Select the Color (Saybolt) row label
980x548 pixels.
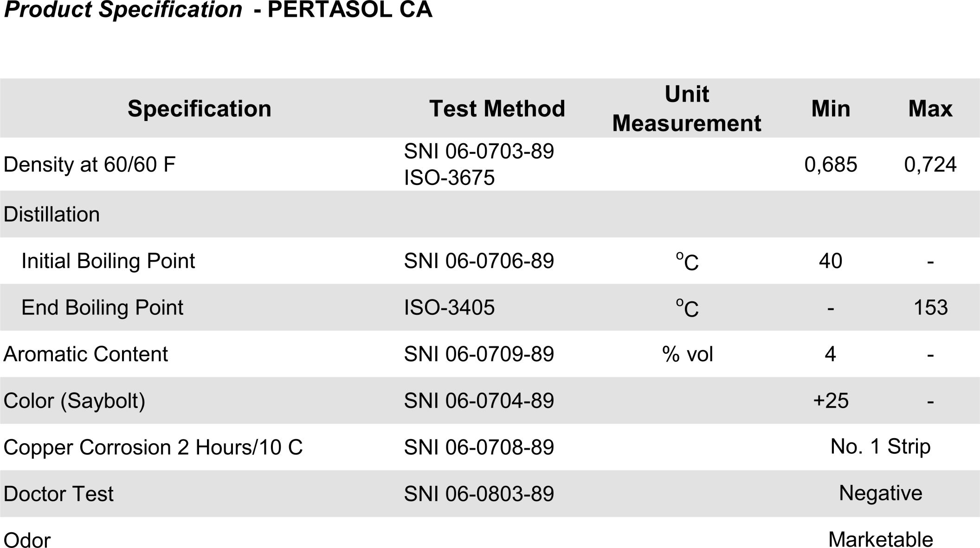74,401
